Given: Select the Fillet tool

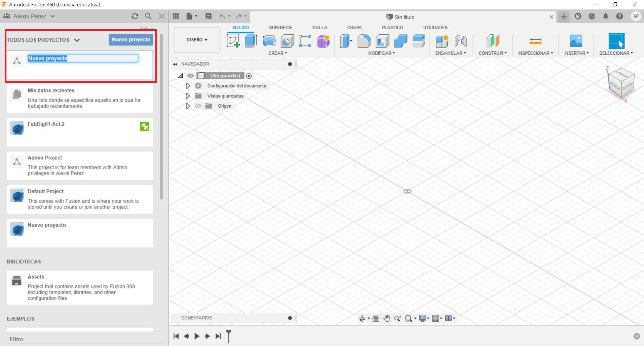Looking at the screenshot, I should 364,41.
